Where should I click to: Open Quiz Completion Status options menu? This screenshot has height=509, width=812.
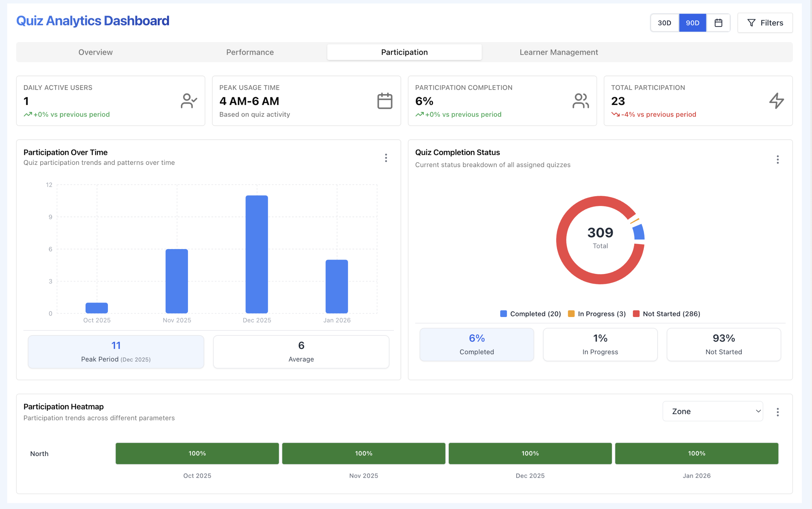tap(777, 159)
